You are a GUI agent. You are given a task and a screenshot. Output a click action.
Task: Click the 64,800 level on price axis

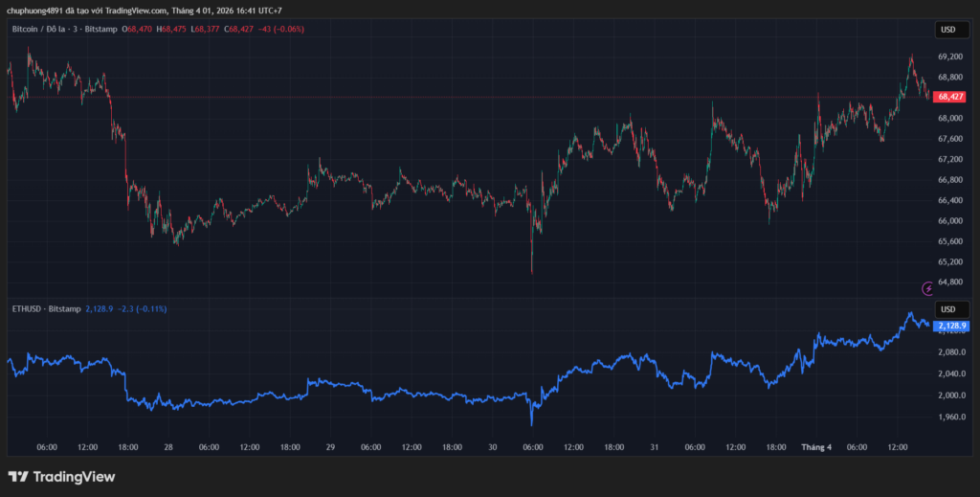pos(949,282)
